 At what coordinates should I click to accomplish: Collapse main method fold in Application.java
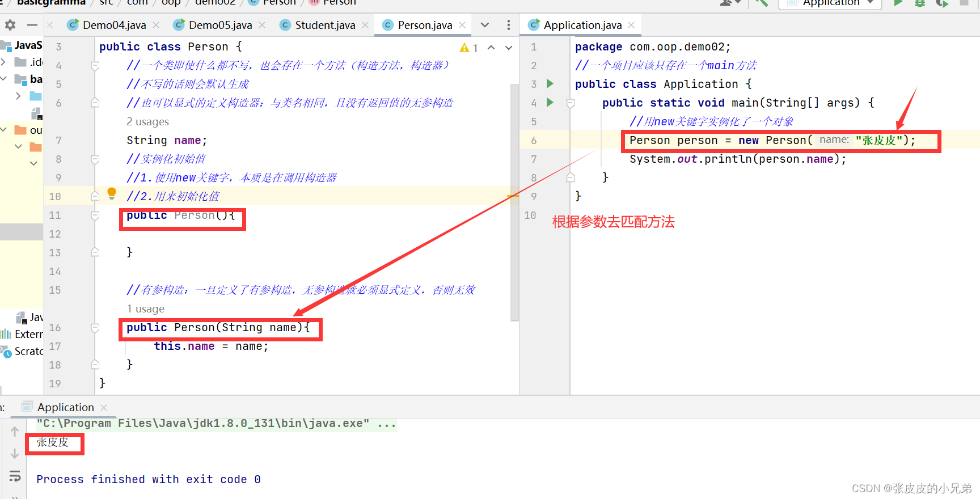click(x=571, y=103)
